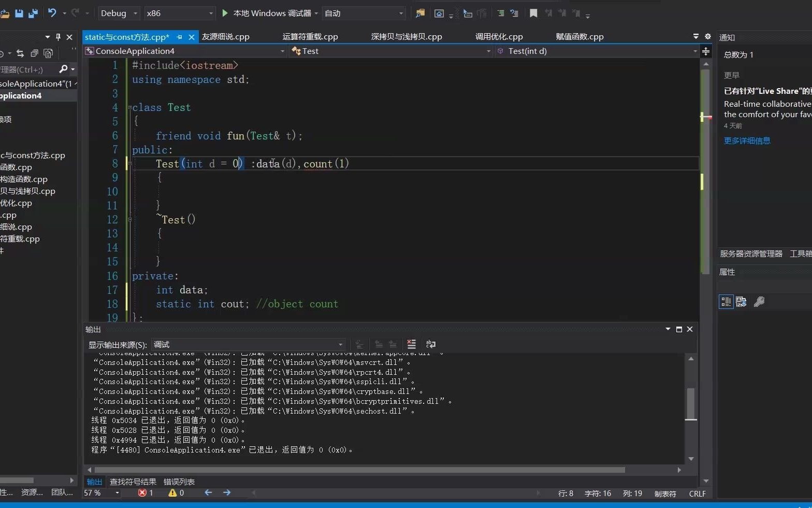The image size is (812, 508).
Task: Close the static与const方法.cpp tab
Action: coord(192,37)
